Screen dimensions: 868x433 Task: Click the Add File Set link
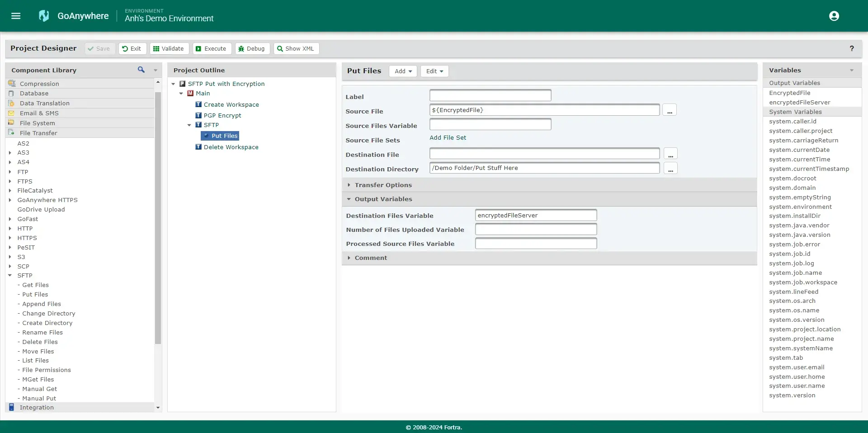448,138
